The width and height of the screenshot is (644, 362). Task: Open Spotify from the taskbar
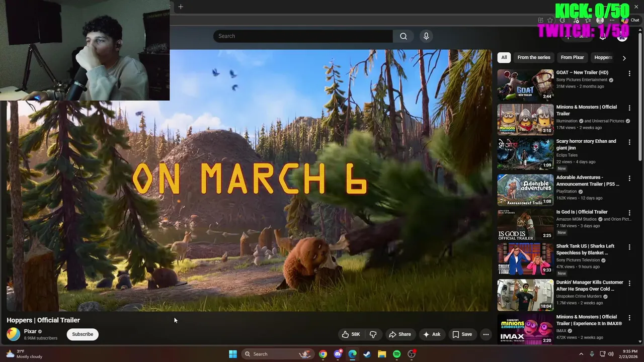coord(396,354)
